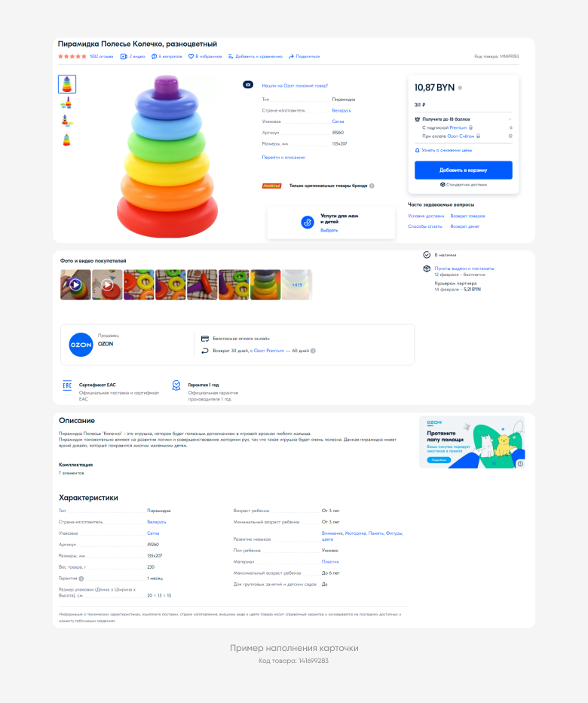Click the Возврат денег FAQ link
Image resolution: width=588 pixels, height=703 pixels.
[x=465, y=226]
